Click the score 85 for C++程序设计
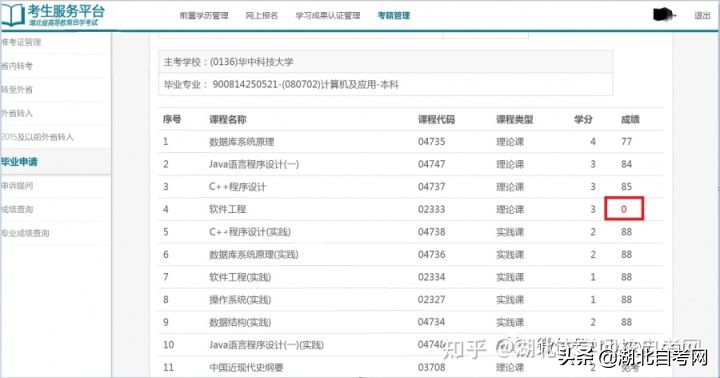This screenshot has height=378, width=720. point(626,187)
